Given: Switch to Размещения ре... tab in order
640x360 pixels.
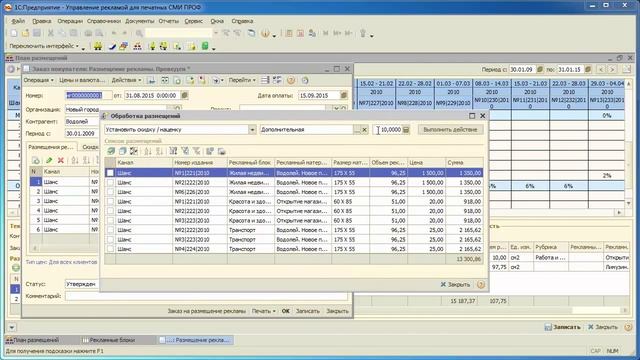Looking at the screenshot, I should pos(51,147).
